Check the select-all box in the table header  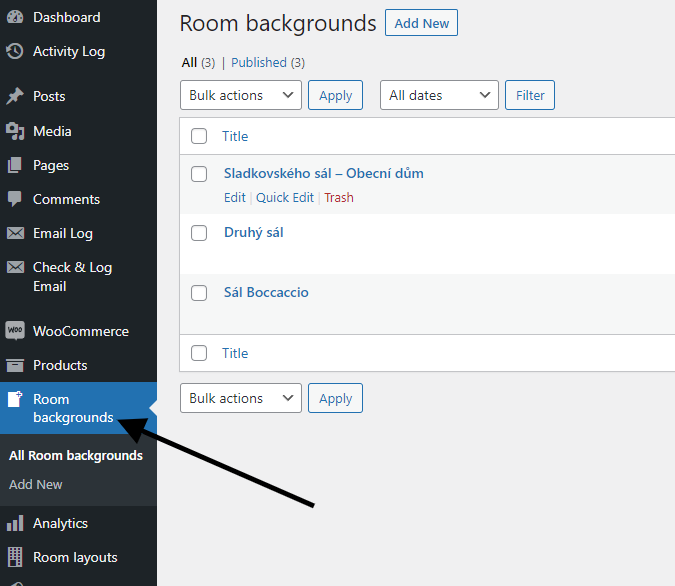(199, 136)
